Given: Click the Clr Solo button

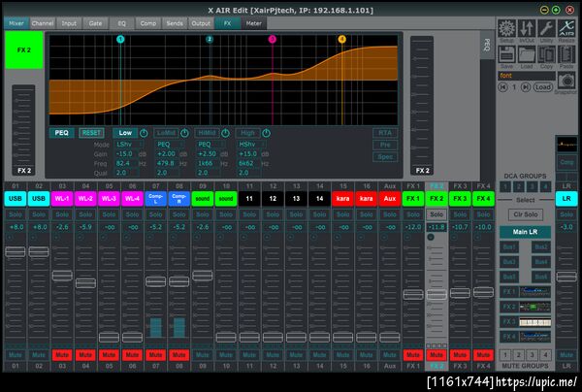Looking at the screenshot, I should (x=526, y=214).
